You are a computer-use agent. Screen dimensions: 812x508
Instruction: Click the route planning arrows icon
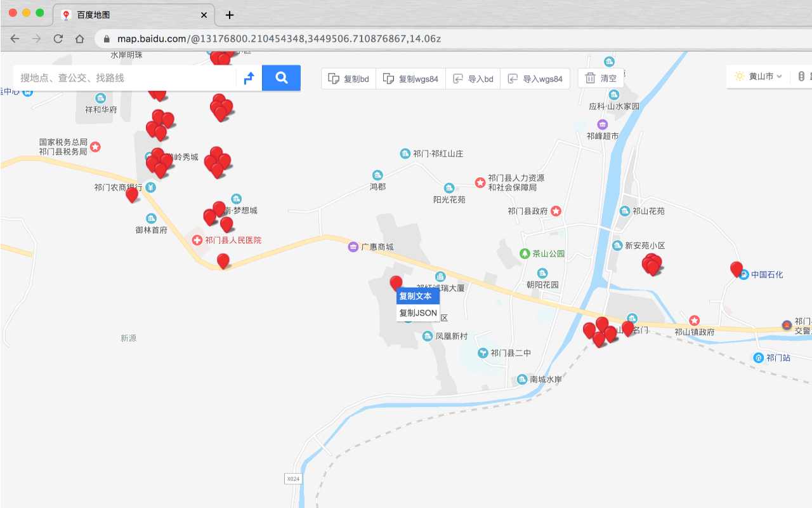coord(248,77)
